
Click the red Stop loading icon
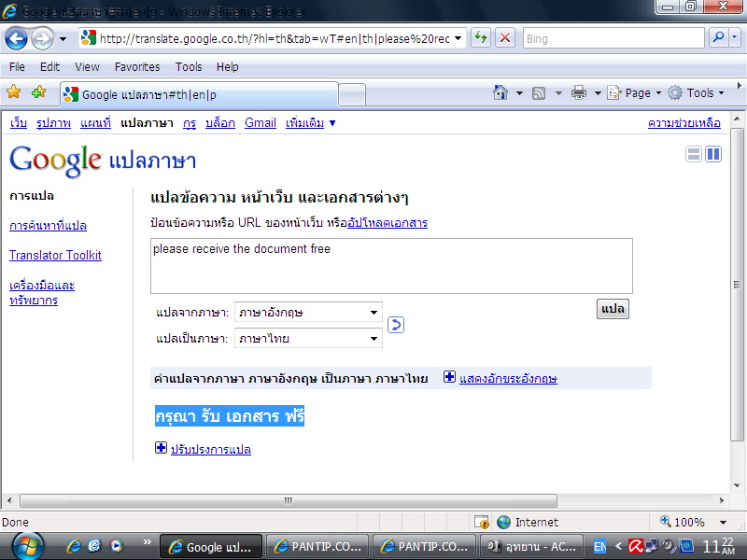505,37
